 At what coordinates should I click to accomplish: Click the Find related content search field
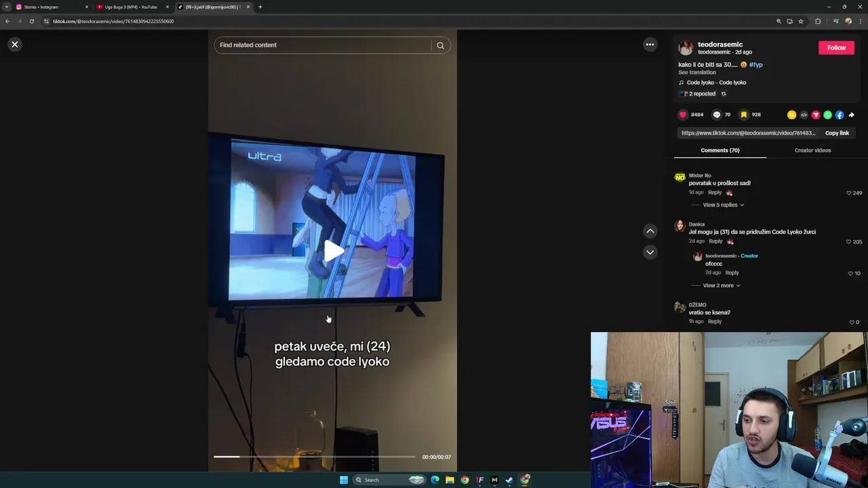click(x=322, y=45)
